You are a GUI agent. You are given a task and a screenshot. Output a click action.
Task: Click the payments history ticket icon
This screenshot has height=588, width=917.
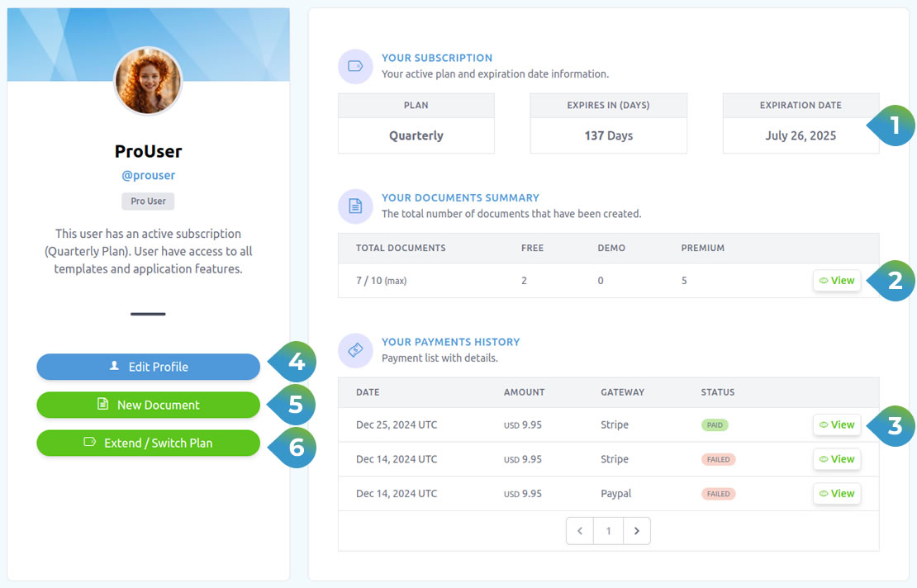coord(355,350)
